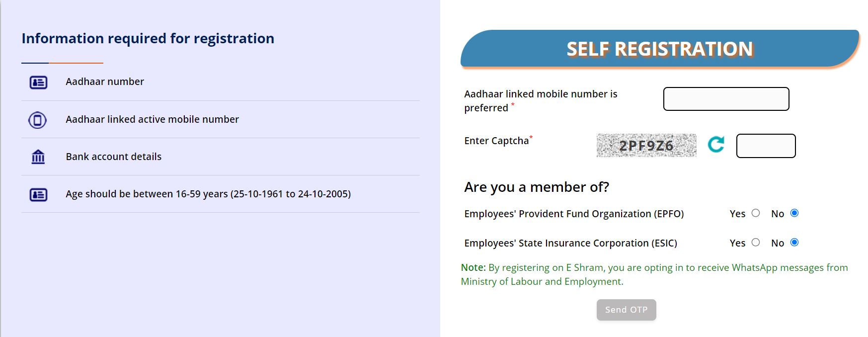
Task: Click the "Bank account details" requirement text
Action: (114, 157)
